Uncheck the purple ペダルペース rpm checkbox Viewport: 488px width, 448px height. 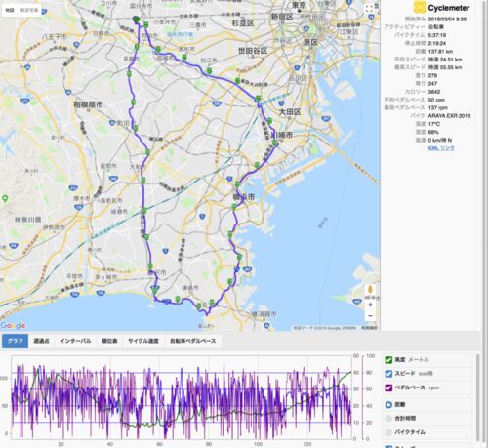(x=388, y=387)
